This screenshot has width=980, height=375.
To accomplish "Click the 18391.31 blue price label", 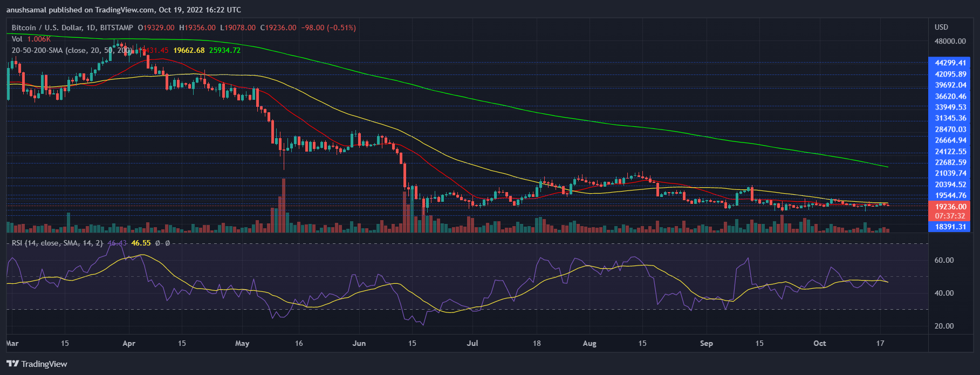I will point(950,227).
